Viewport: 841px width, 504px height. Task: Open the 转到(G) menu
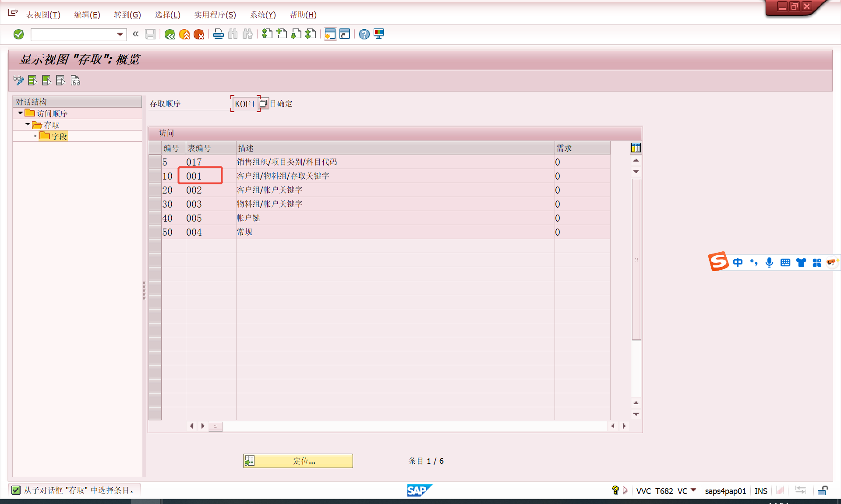pos(127,15)
